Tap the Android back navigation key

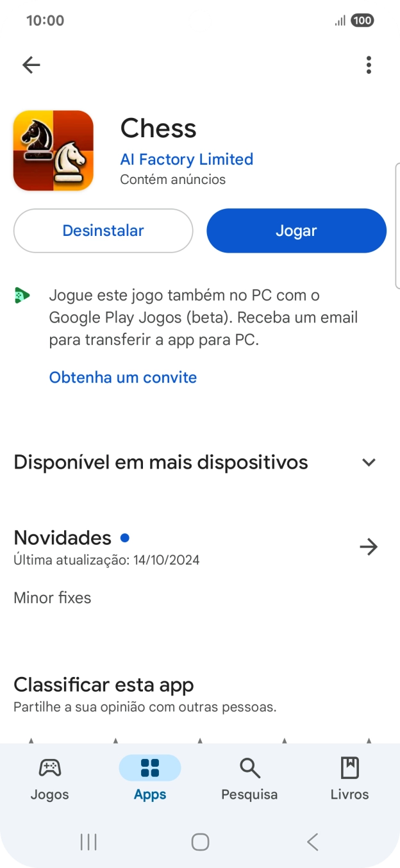pos(312,841)
